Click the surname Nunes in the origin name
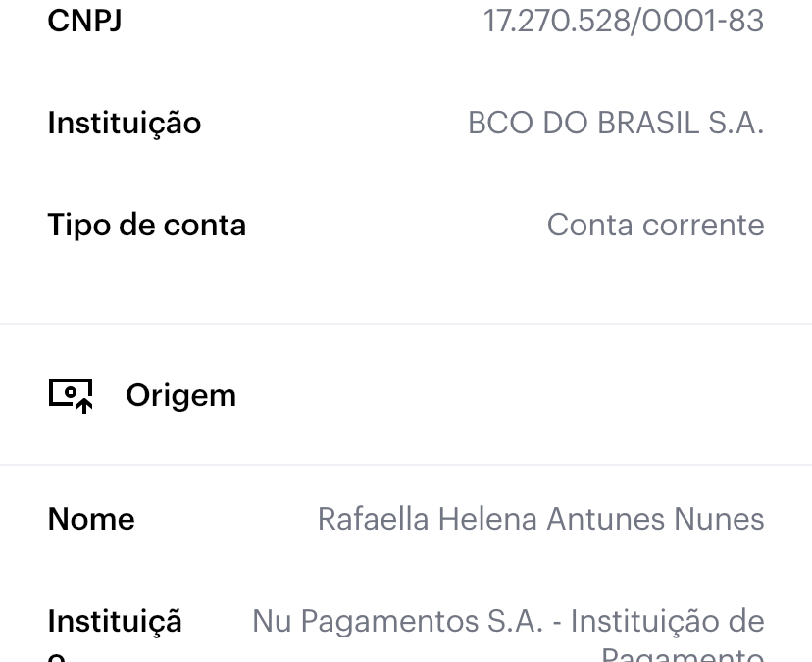 tap(719, 519)
